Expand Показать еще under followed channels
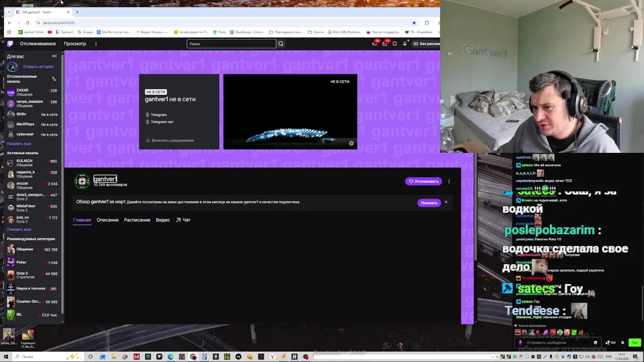Viewport: 644px width, 362px height. point(19,144)
